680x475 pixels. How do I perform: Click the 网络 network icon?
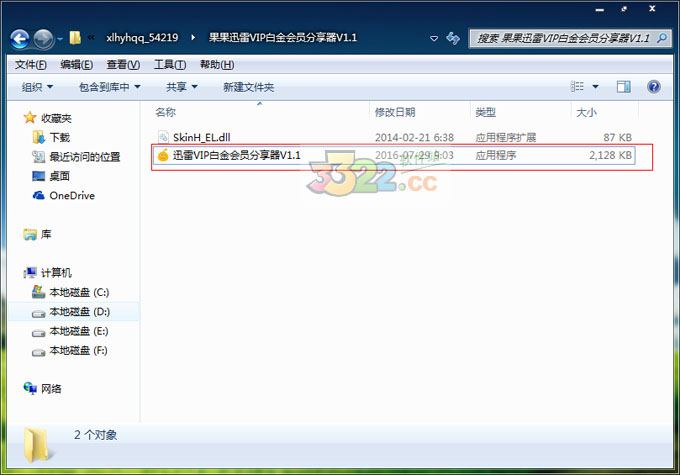(x=30, y=388)
